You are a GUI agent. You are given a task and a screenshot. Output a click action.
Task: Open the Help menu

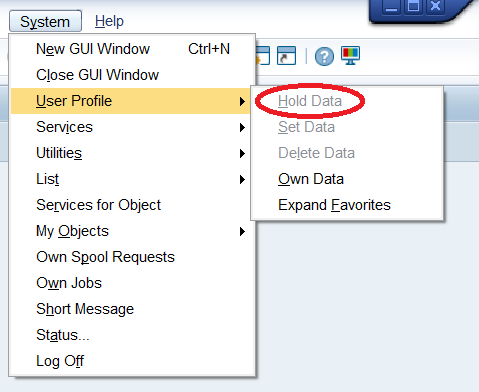109,21
